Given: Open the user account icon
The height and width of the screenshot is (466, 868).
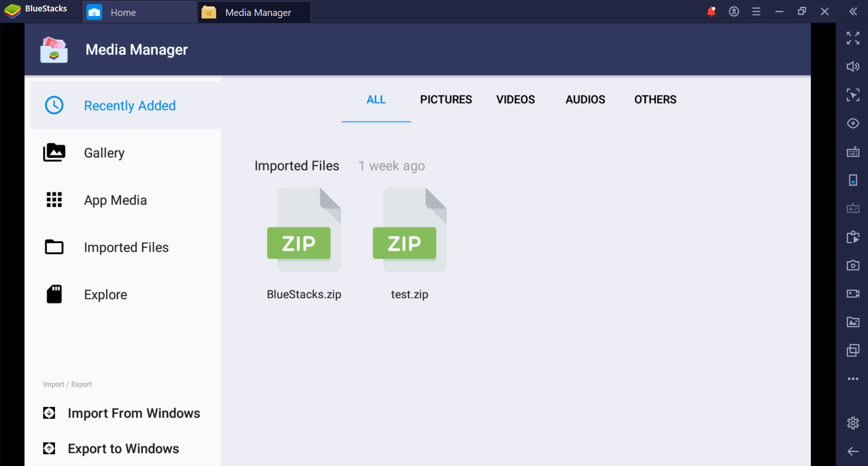Looking at the screenshot, I should tap(734, 11).
